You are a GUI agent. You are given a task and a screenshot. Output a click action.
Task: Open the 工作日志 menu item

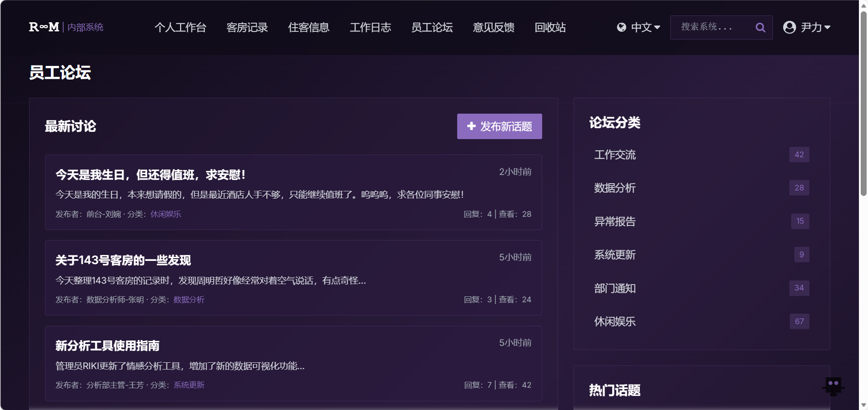tap(370, 27)
